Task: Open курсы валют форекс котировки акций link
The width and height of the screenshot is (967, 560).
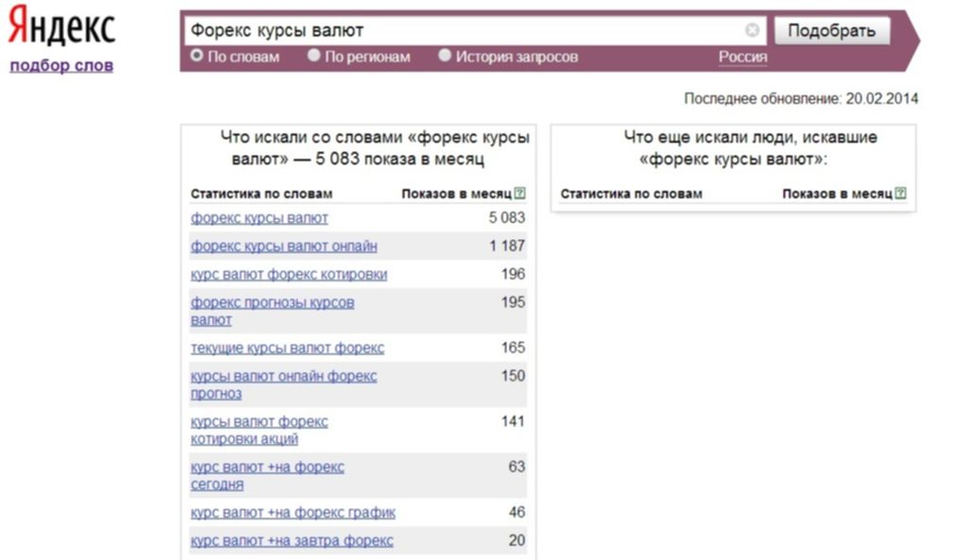Action: click(259, 431)
